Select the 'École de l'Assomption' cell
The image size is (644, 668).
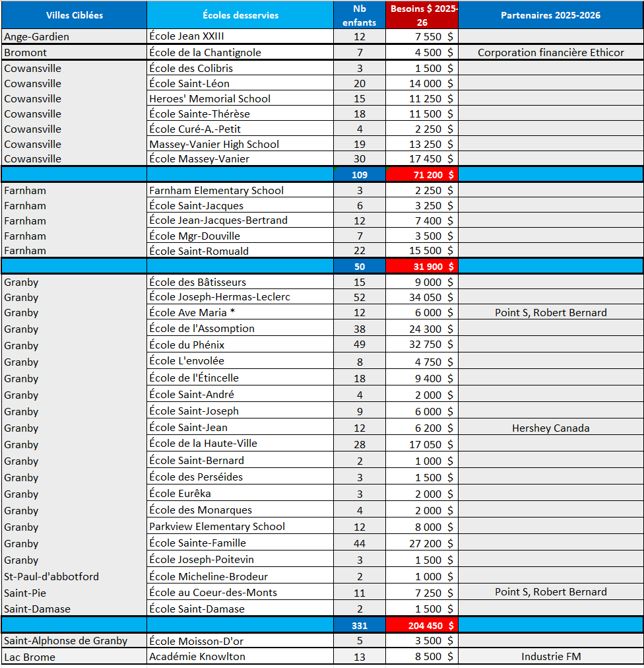(x=240, y=329)
